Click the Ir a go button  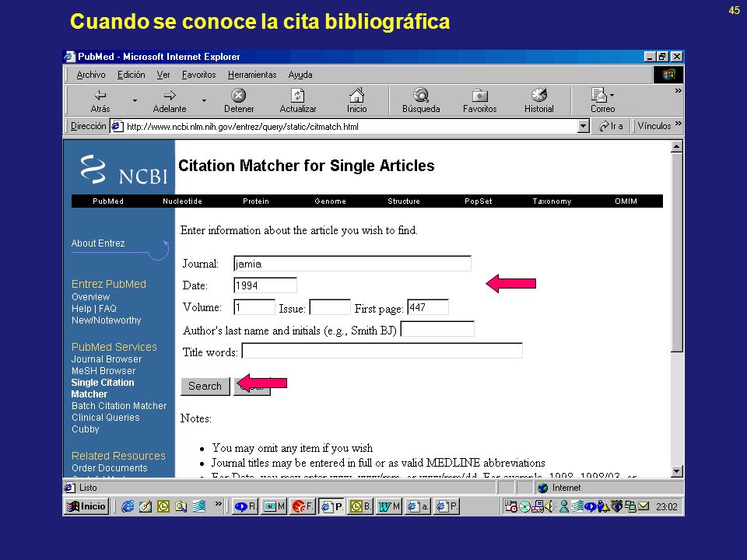(612, 126)
